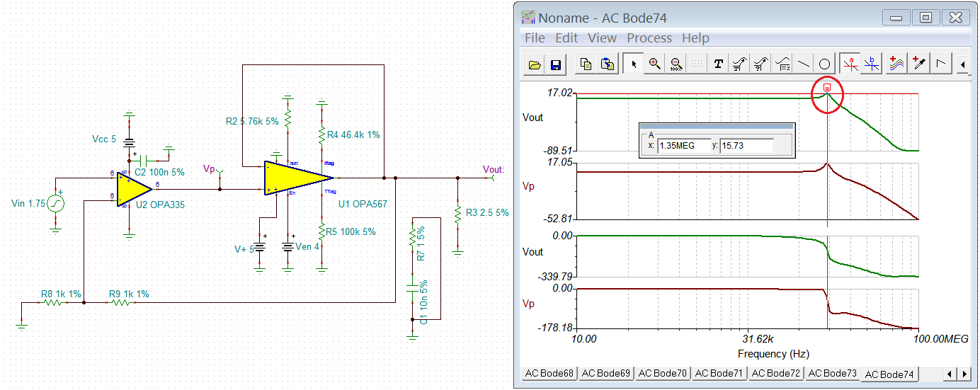
Task: Click cursor A x value field 1.35MEG
Action: [x=683, y=146]
